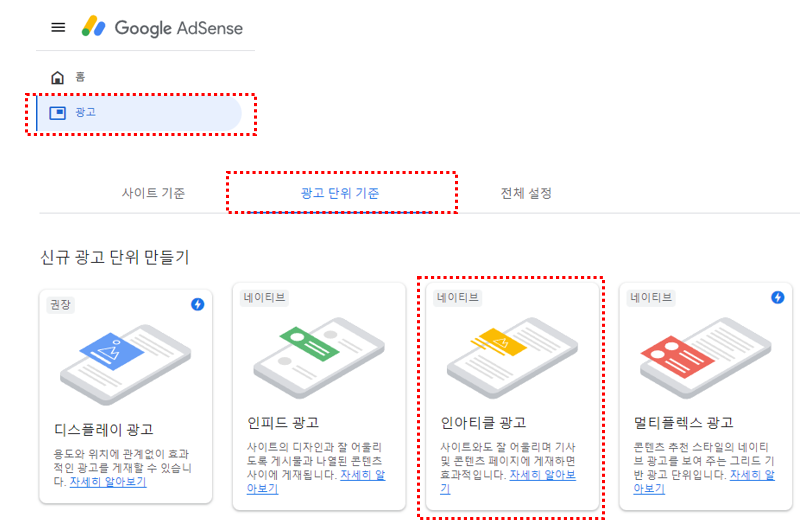808x527 pixels.
Task: Click the green in-feed ad illustration
Action: coord(319,357)
